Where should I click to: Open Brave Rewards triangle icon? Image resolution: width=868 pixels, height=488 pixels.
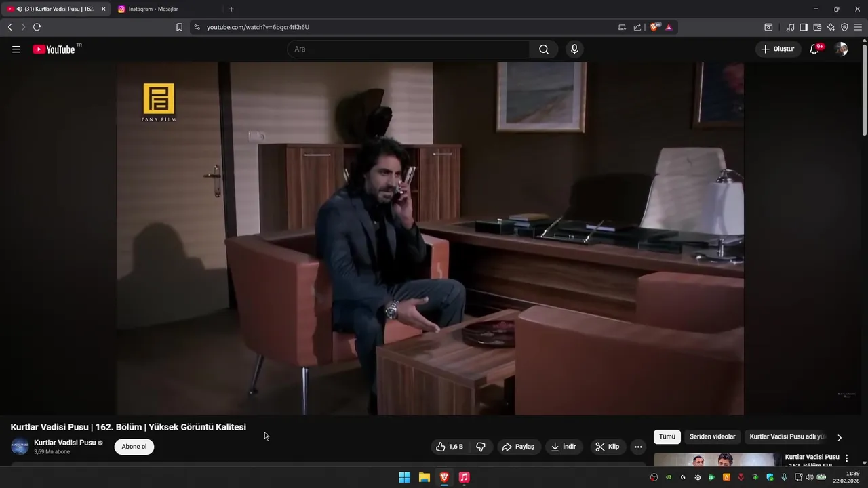(669, 27)
